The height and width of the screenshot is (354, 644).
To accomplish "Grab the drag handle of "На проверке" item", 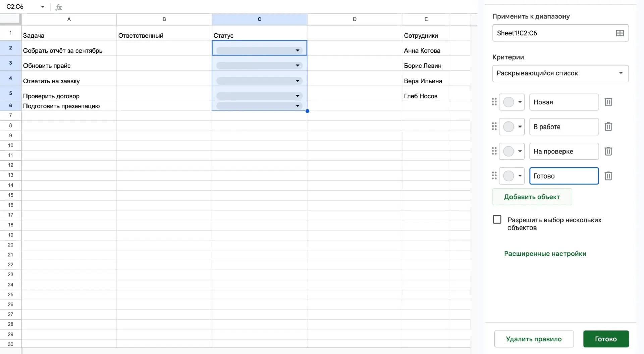I will point(494,151).
